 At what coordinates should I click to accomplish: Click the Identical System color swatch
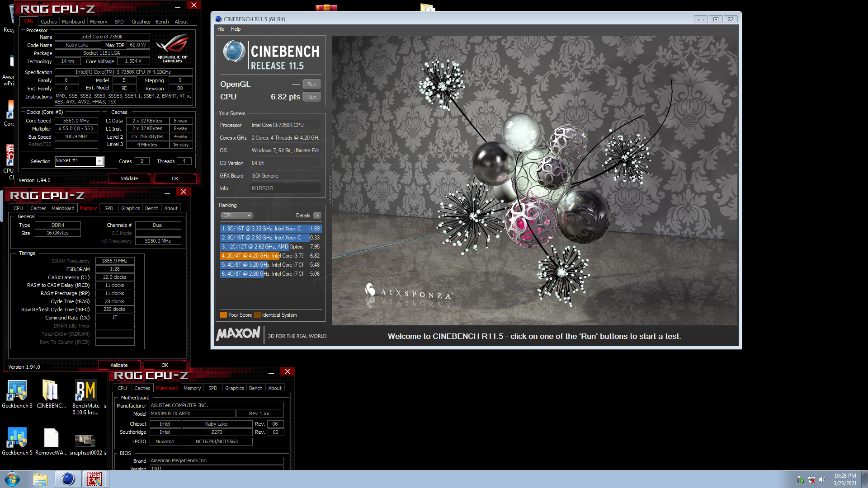click(x=257, y=315)
